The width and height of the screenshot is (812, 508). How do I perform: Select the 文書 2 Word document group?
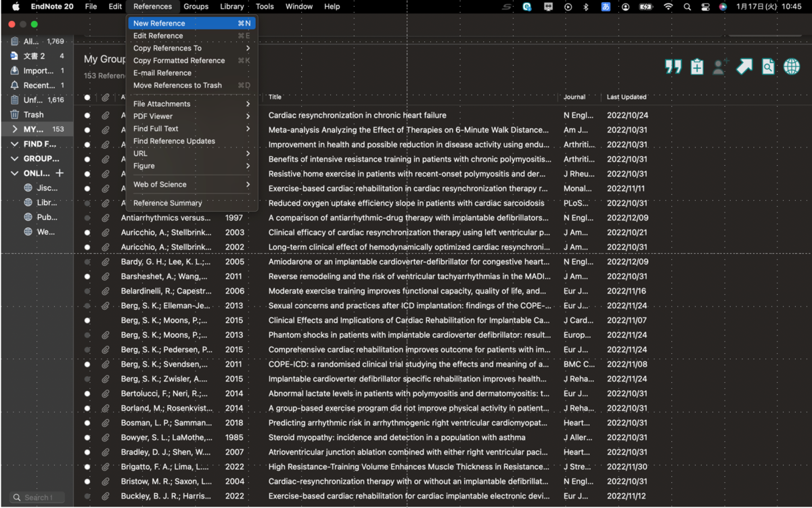pyautogui.click(x=37, y=56)
